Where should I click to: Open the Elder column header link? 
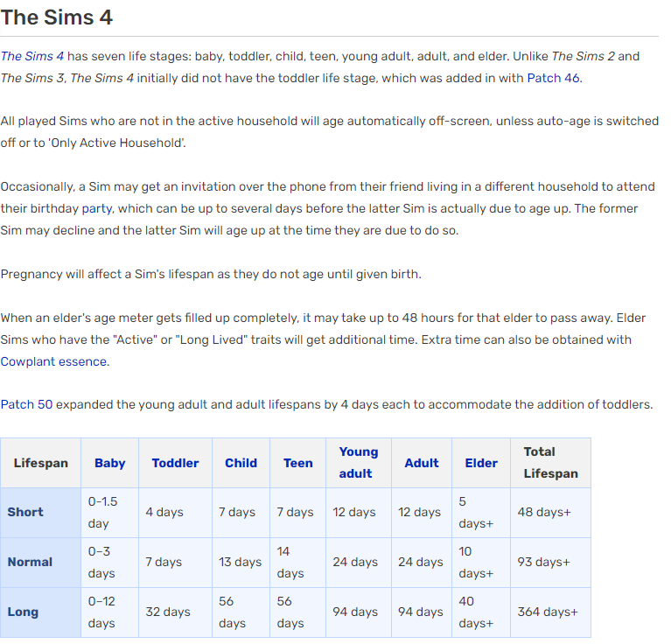pos(481,463)
